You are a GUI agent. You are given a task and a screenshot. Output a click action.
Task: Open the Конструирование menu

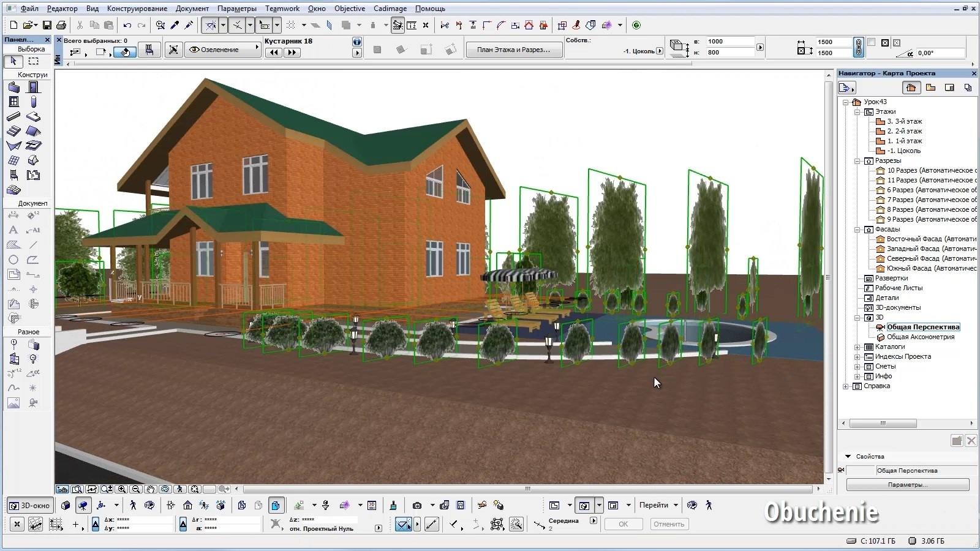click(x=137, y=9)
